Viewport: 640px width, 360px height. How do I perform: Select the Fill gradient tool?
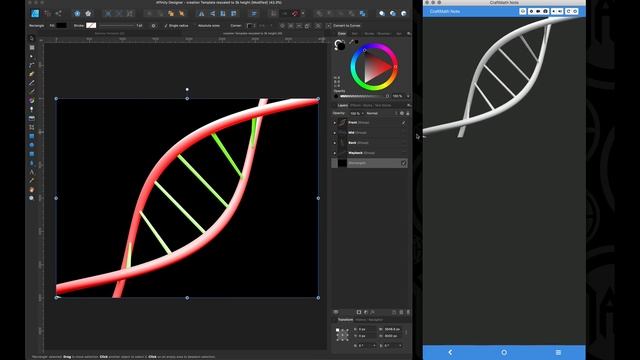31,100
